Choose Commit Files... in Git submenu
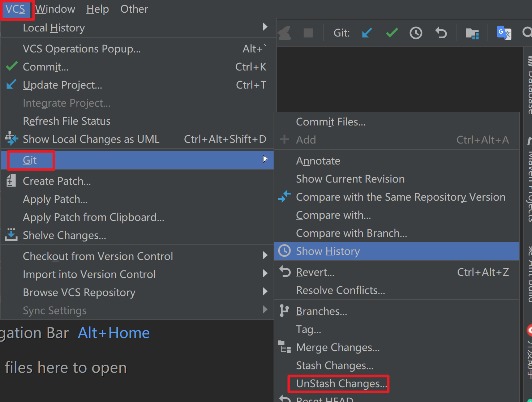This screenshot has height=402, width=532. [x=397, y=122]
